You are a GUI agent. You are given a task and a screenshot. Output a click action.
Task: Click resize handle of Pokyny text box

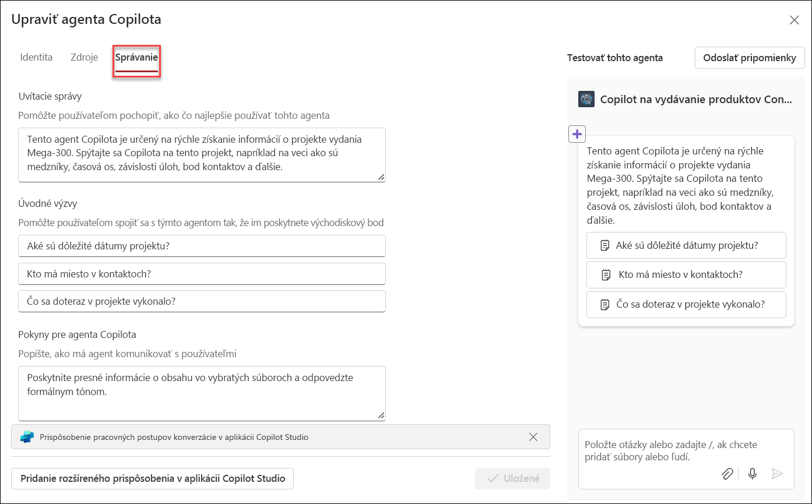pos(381,416)
